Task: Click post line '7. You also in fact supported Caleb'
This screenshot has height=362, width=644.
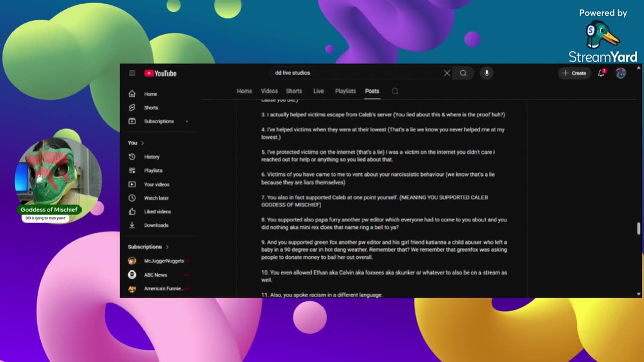Action: coord(374,201)
